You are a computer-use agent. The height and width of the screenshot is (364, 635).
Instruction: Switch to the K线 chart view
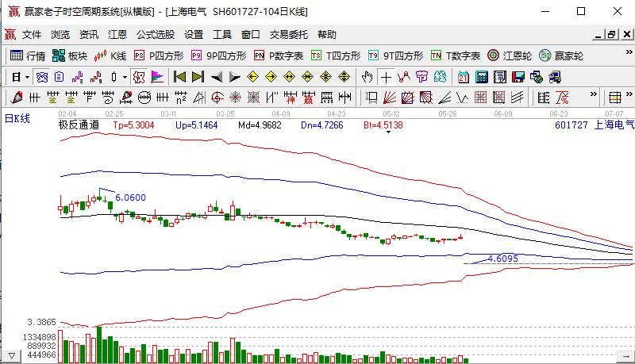click(x=110, y=56)
